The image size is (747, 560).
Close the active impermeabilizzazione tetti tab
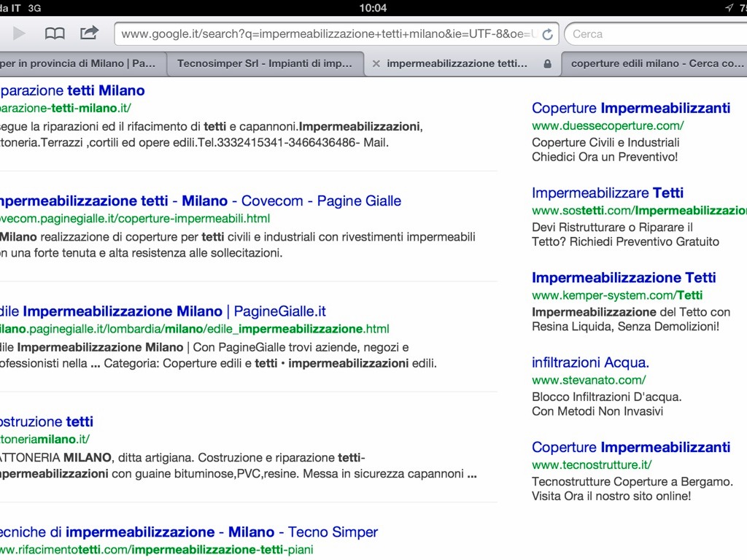click(x=376, y=64)
